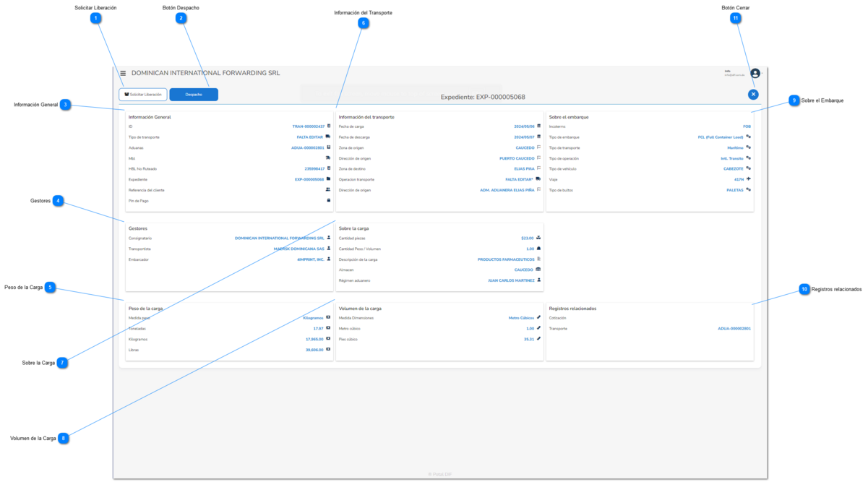
Task: Click the person icon in Consignatario row
Action: 329,238
